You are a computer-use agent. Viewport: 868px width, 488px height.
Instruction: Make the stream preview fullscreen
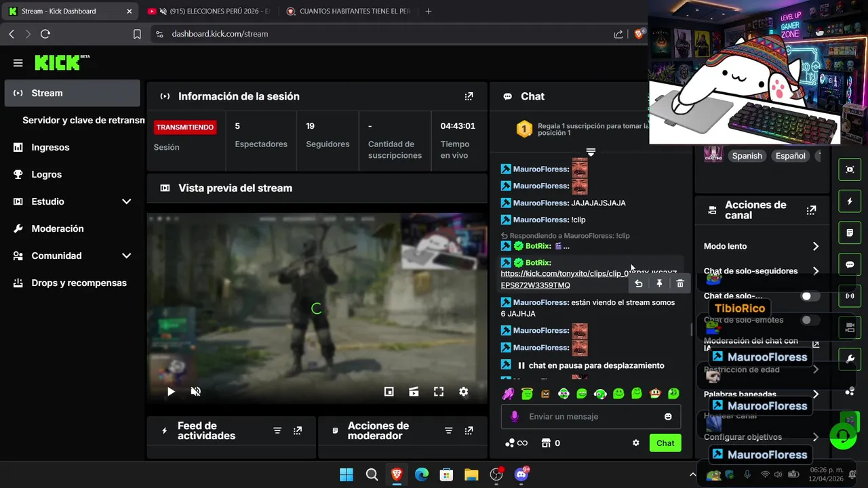[439, 391]
